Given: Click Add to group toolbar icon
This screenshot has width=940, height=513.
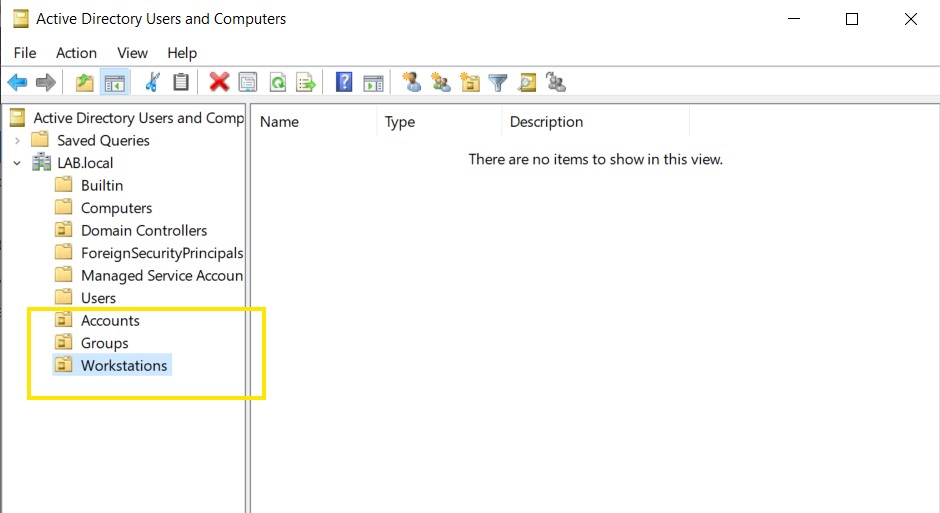Looking at the screenshot, I should click(x=556, y=82).
